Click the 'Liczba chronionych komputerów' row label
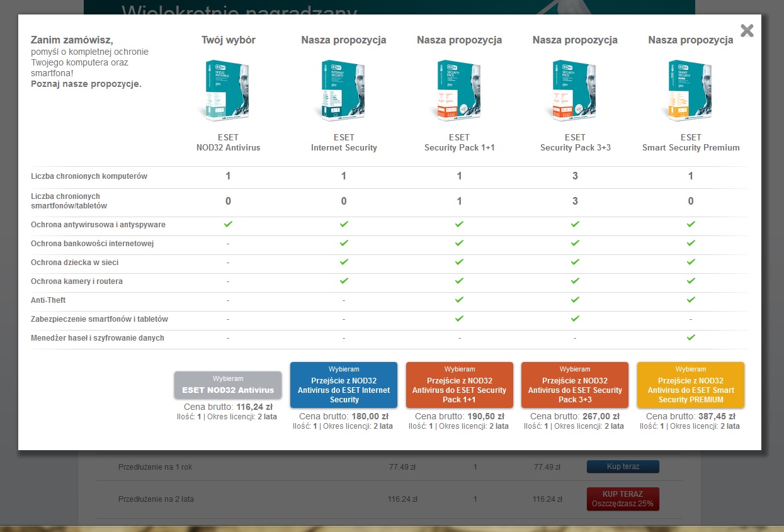This screenshot has height=532, width=784. pyautogui.click(x=89, y=176)
